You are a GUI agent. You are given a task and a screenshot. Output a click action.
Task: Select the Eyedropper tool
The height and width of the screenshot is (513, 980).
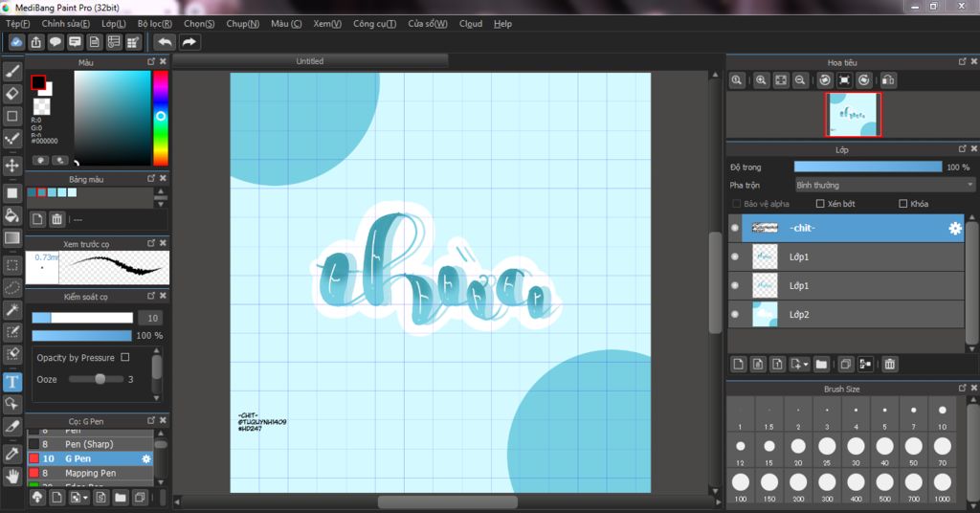point(12,454)
